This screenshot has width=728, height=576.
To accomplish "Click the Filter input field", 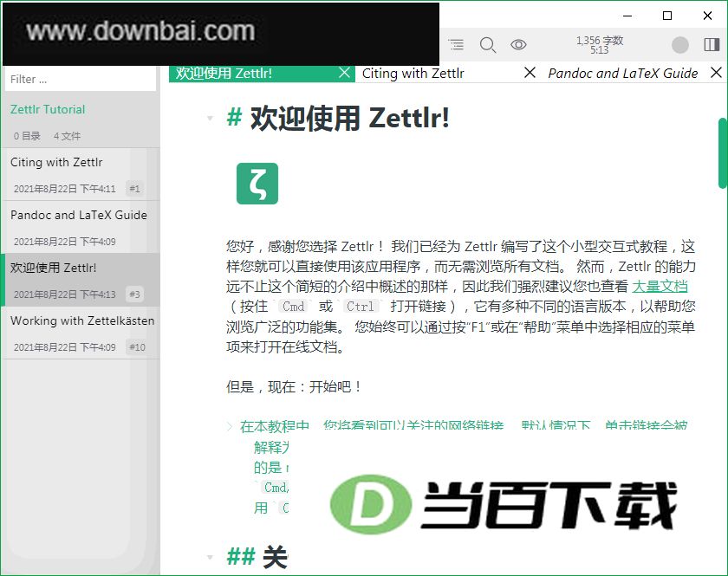I will pyautogui.click(x=81, y=80).
